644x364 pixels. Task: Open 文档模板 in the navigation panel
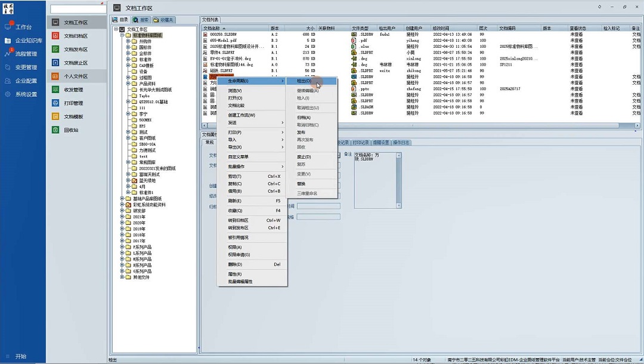tap(76, 117)
